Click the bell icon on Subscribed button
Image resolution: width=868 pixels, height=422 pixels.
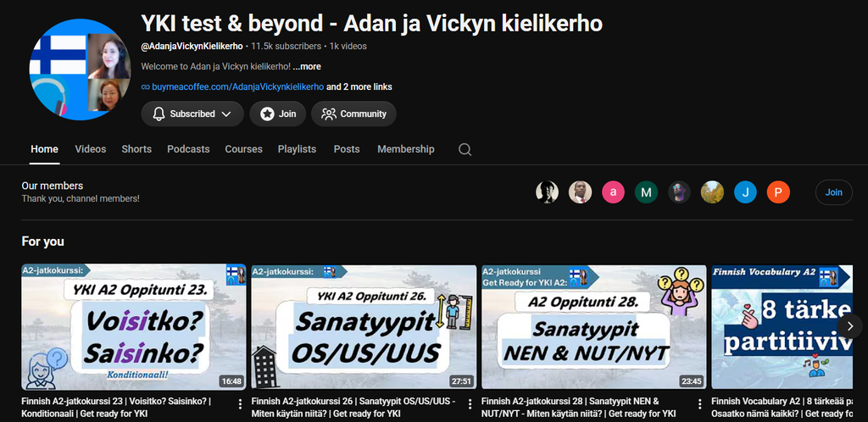coord(159,114)
